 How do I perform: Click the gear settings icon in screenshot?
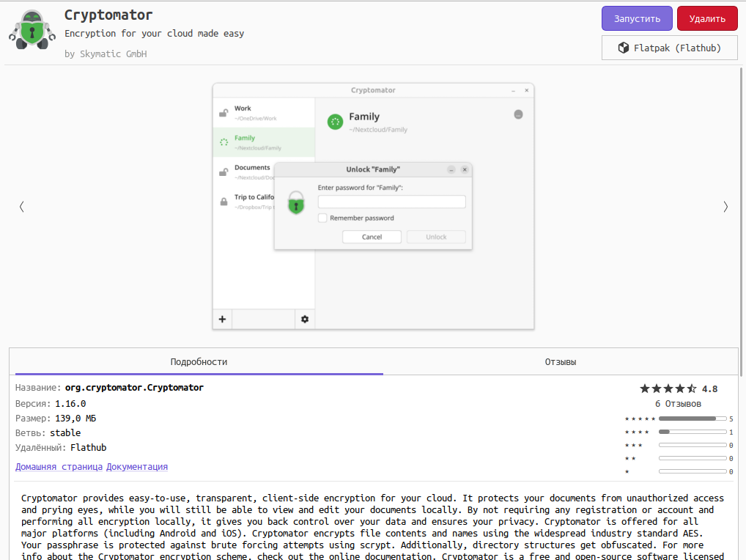click(305, 320)
